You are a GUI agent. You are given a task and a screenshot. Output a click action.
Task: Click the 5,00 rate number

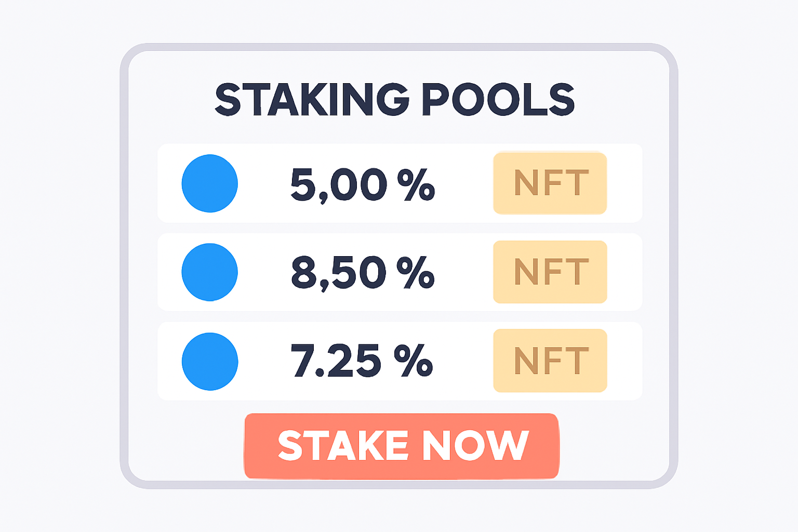339,184
